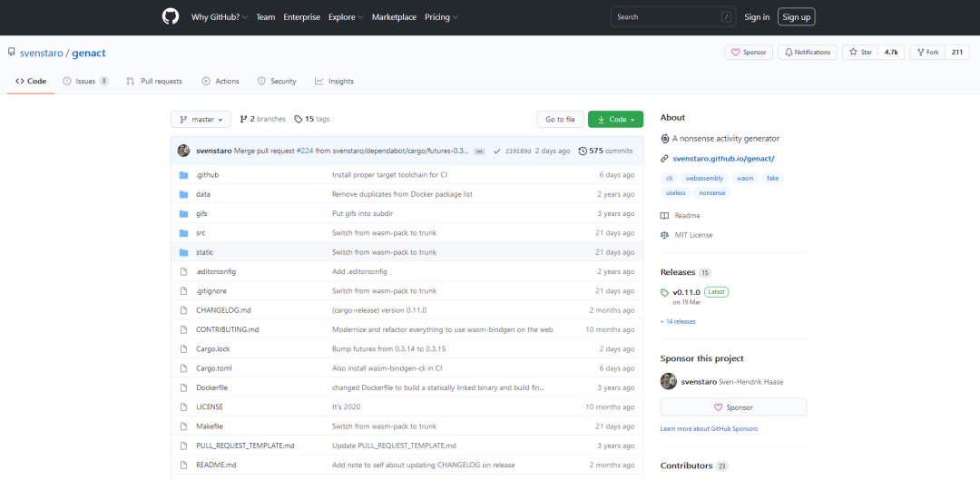
Task: Click the .github folder icon
Action: click(x=183, y=175)
